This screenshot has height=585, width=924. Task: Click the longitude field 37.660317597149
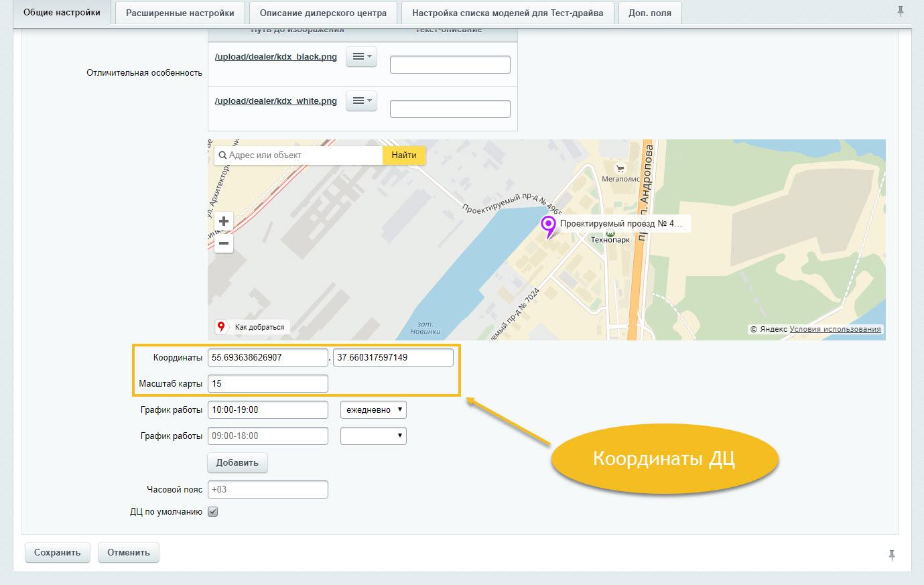(x=393, y=357)
